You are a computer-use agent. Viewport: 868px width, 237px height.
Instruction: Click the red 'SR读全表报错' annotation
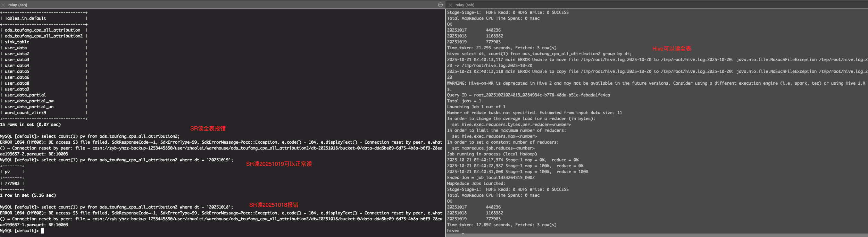pyautogui.click(x=208, y=128)
